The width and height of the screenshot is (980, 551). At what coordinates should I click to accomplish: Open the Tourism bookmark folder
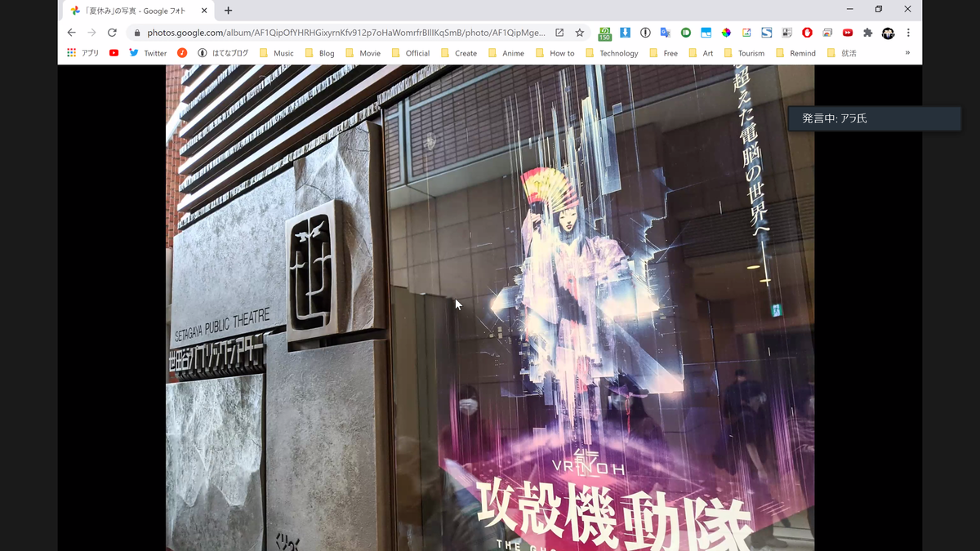pos(744,53)
